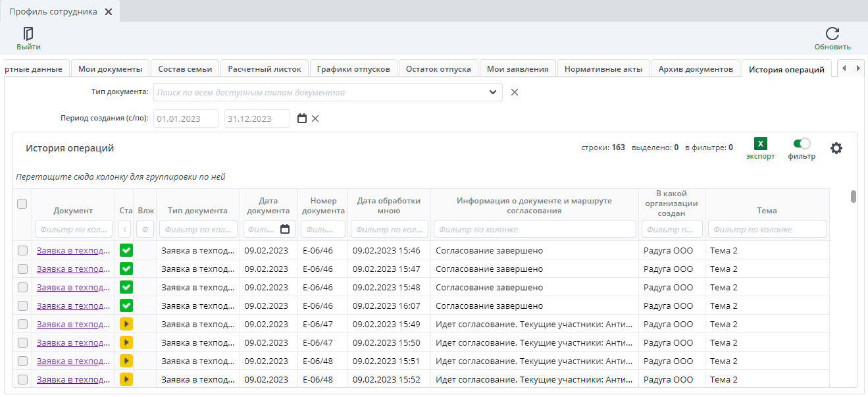Click green check status at 15:48 row
The image size is (868, 397).
pos(126,287)
